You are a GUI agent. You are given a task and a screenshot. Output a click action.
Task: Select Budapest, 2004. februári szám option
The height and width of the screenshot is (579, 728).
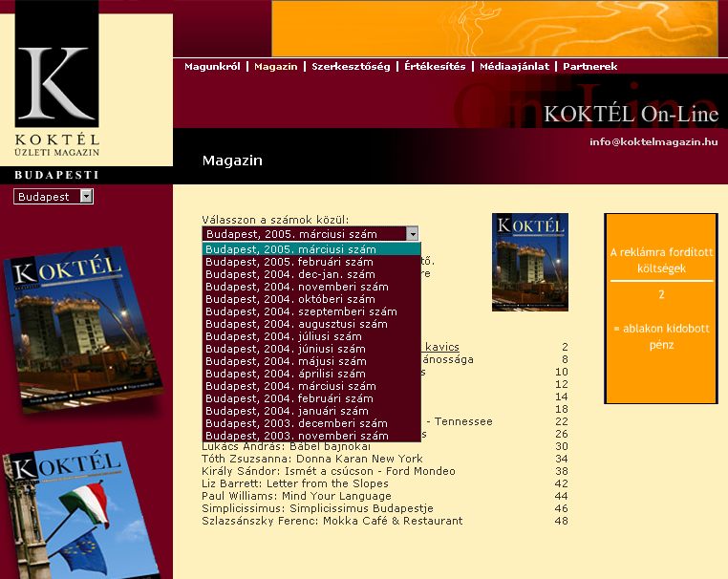311,398
